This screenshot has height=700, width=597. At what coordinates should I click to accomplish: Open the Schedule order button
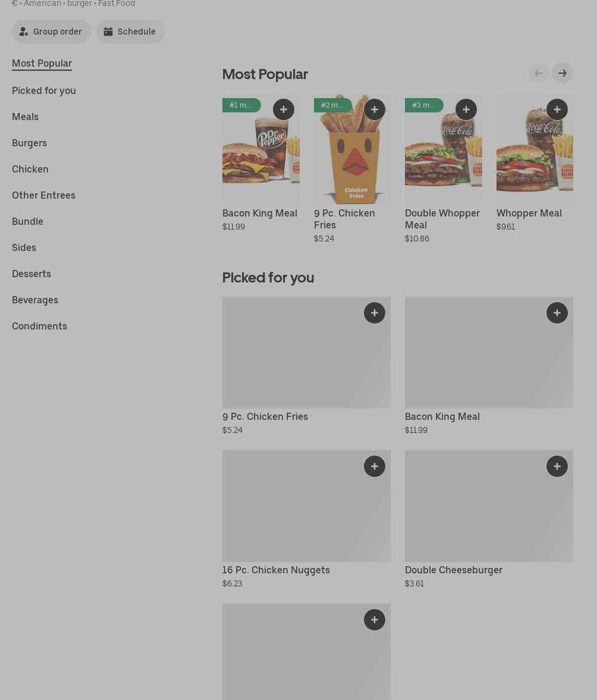[131, 32]
